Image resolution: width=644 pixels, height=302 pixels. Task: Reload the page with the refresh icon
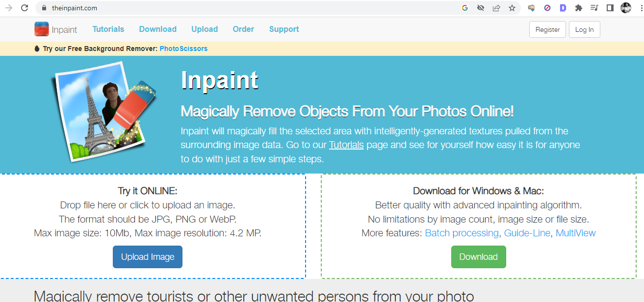point(24,8)
